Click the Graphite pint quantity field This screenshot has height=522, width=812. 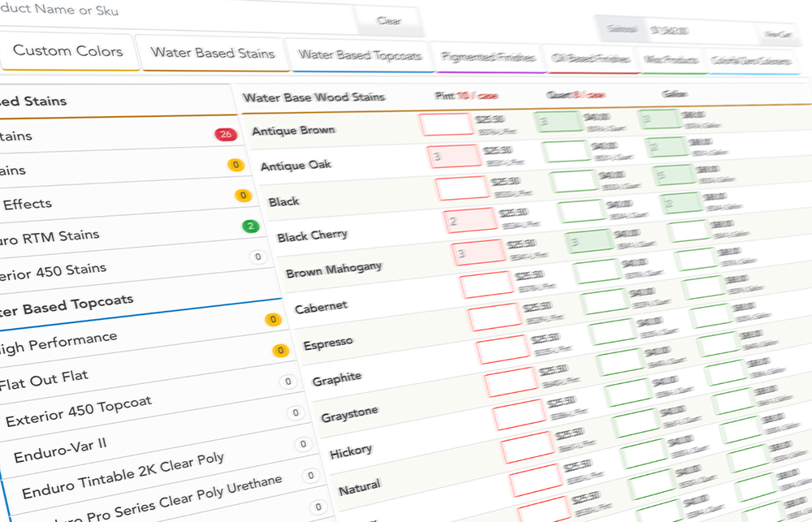click(503, 351)
